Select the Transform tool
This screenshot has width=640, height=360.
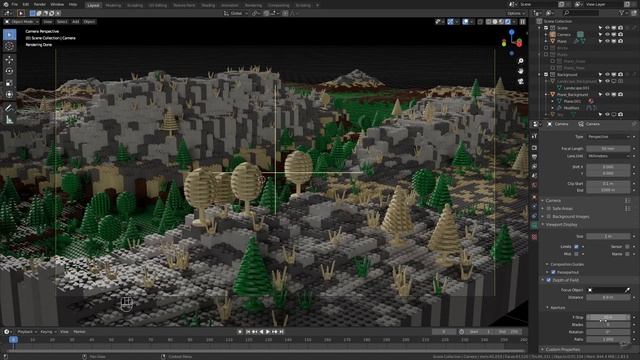pos(9,95)
